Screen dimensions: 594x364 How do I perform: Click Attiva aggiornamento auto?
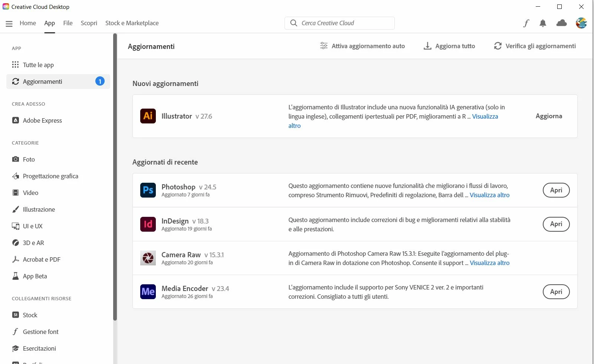tap(362, 46)
